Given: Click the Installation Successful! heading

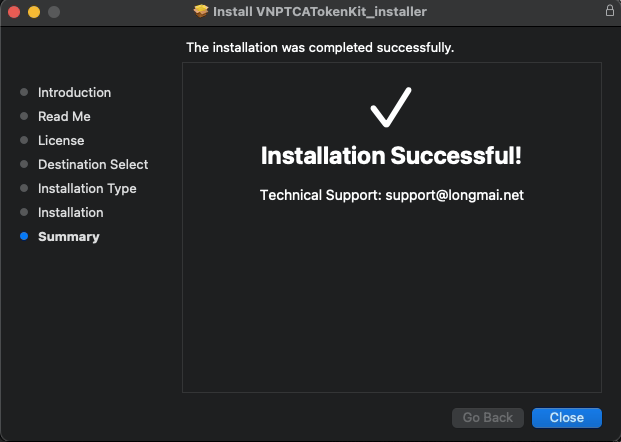Looking at the screenshot, I should [x=391, y=156].
